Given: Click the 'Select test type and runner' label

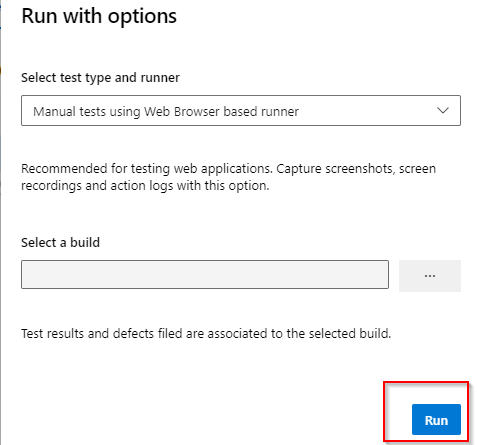Looking at the screenshot, I should (100, 78).
